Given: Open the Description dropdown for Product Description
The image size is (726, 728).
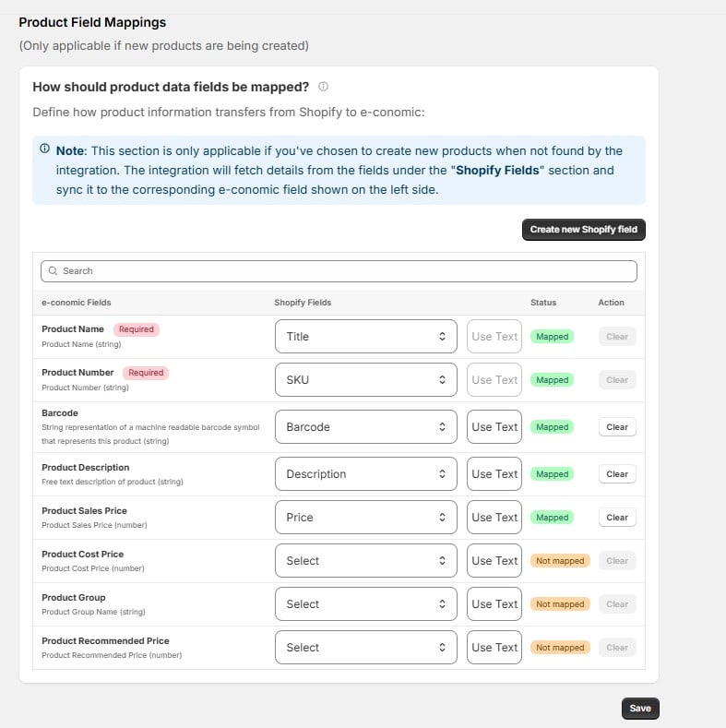Looking at the screenshot, I should 366,474.
